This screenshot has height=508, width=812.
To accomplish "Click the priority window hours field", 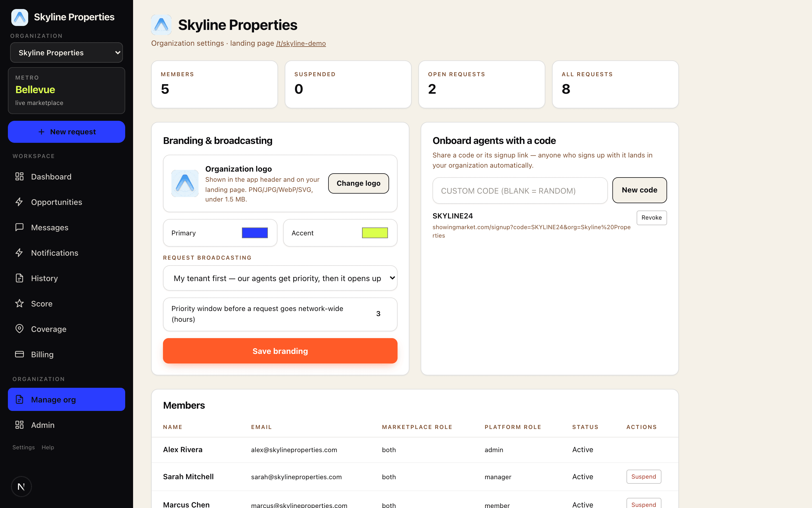I will click(x=378, y=314).
